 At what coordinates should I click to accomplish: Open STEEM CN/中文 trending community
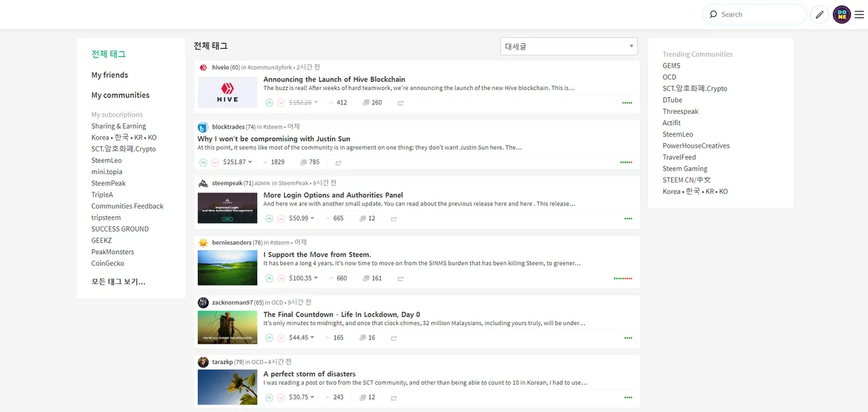(687, 180)
